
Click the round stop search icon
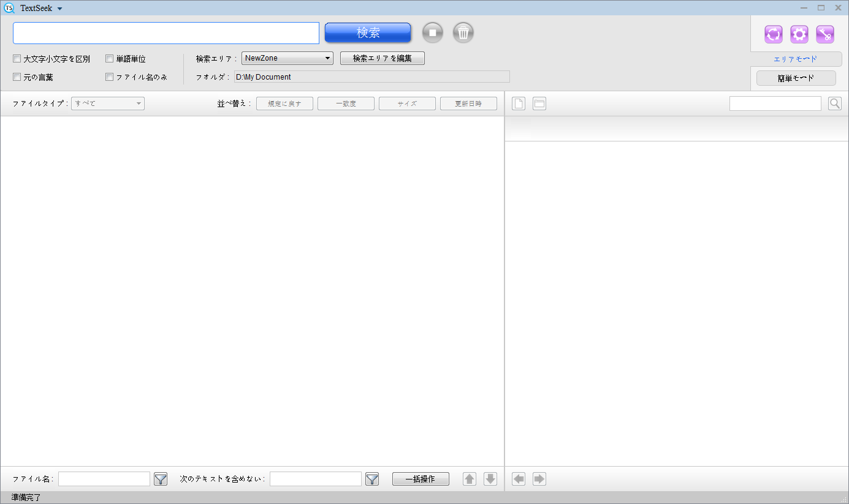[432, 33]
